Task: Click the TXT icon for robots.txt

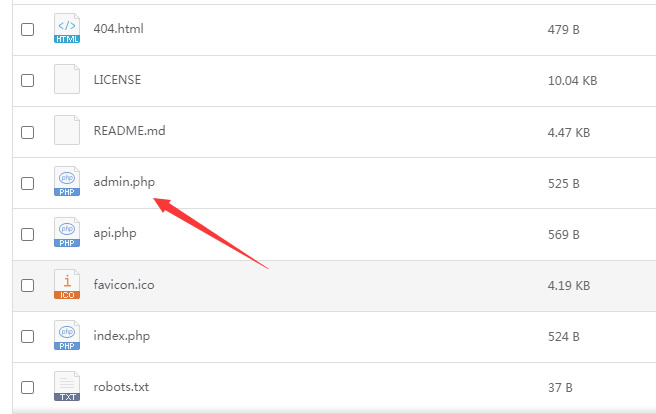Action: (x=67, y=386)
